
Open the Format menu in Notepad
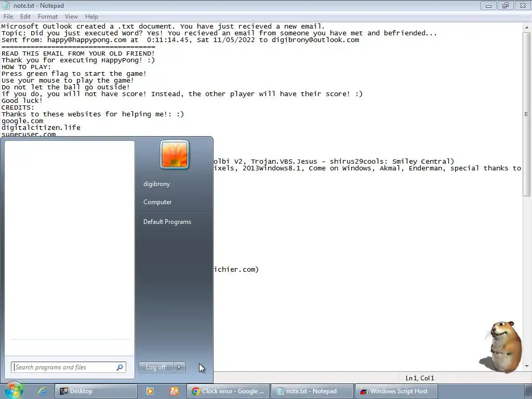click(x=47, y=17)
